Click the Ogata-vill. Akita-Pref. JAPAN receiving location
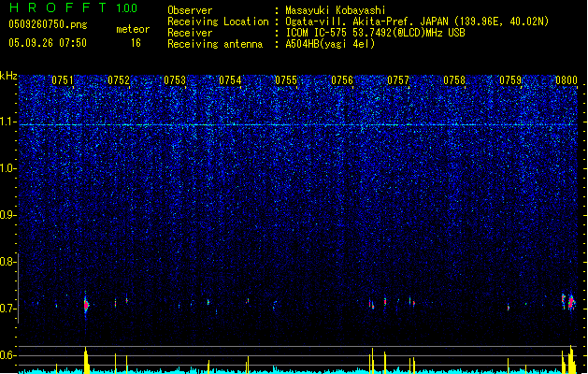The width and height of the screenshot is (588, 374). (417, 22)
